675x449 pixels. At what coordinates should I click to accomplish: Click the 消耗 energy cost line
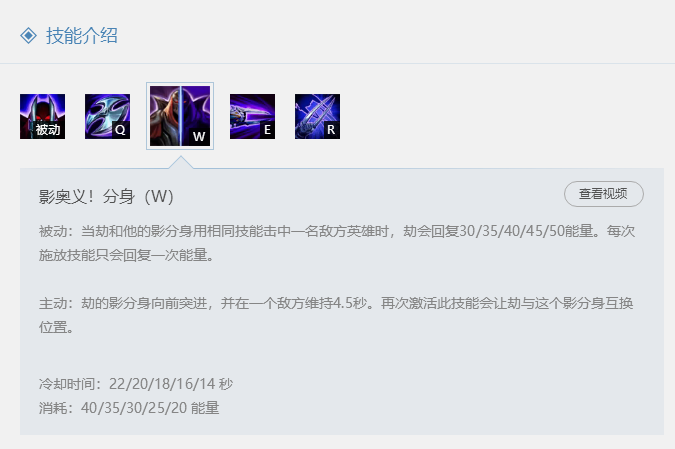(x=129, y=408)
